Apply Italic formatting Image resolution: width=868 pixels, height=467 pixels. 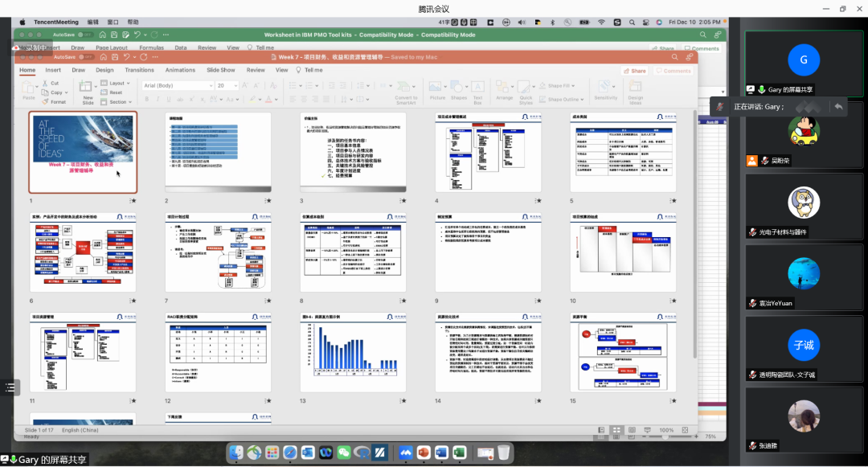[158, 100]
